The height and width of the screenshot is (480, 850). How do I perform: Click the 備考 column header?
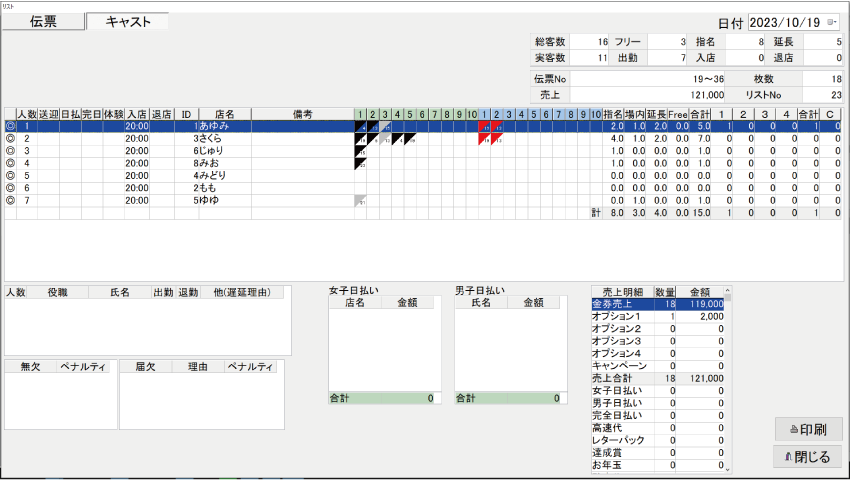point(302,114)
